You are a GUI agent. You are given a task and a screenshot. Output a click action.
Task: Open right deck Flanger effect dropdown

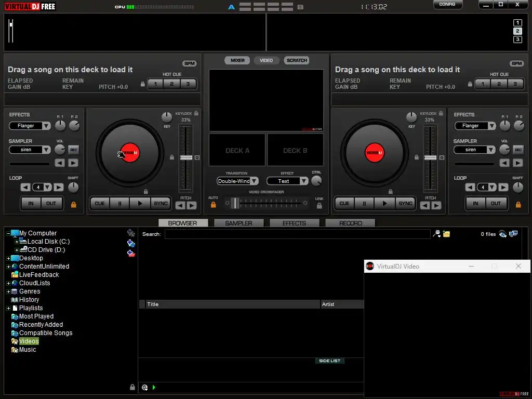point(491,126)
